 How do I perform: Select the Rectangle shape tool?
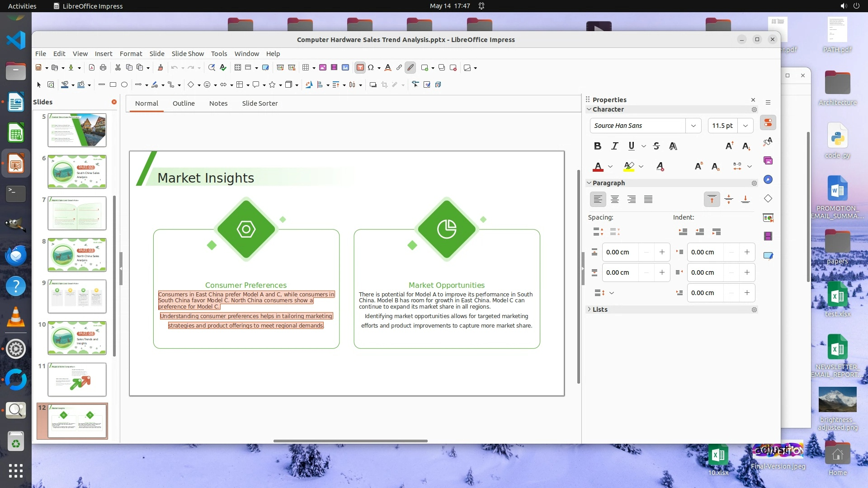tap(113, 84)
